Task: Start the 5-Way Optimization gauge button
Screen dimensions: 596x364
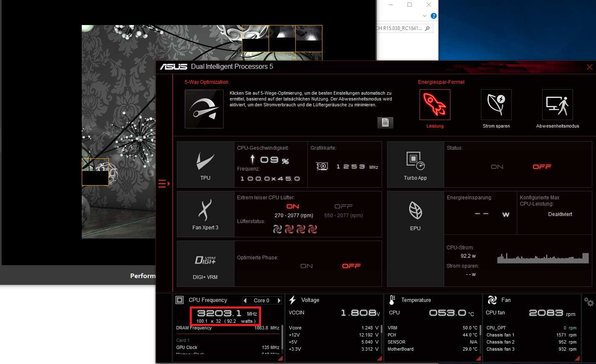Action: coord(204,109)
